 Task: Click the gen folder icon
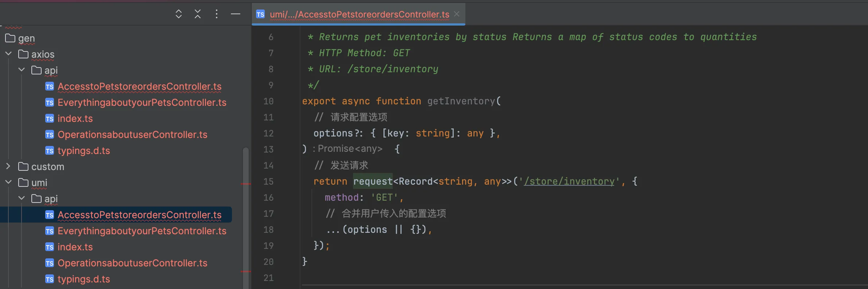(x=10, y=38)
